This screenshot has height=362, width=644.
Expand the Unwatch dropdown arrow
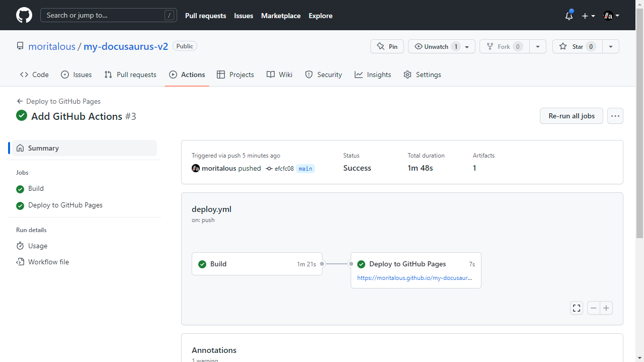pyautogui.click(x=467, y=47)
